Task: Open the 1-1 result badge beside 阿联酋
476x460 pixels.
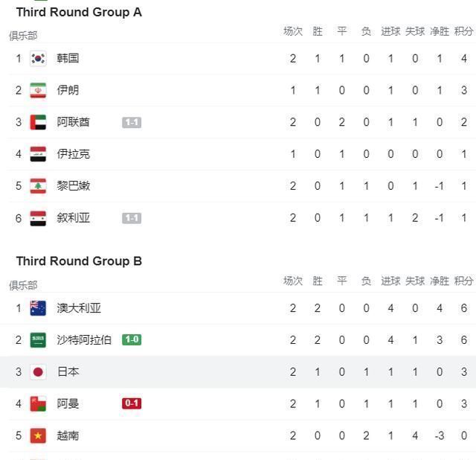Action: (x=132, y=122)
